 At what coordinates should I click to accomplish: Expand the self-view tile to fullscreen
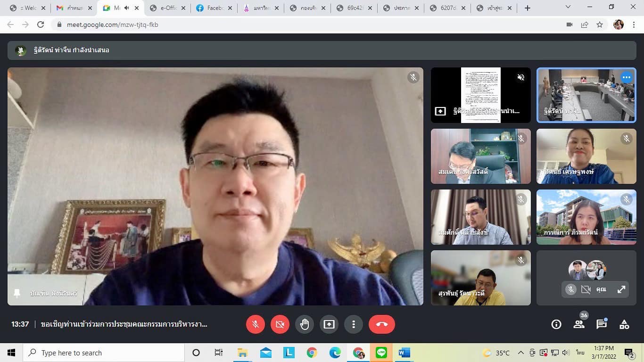pyautogui.click(x=621, y=290)
